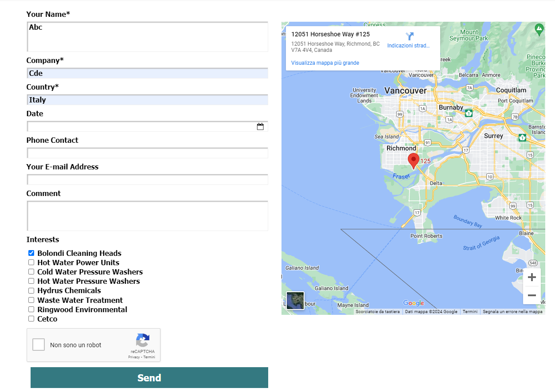
Task: Zoom in the map with plus button
Action: tap(532, 278)
